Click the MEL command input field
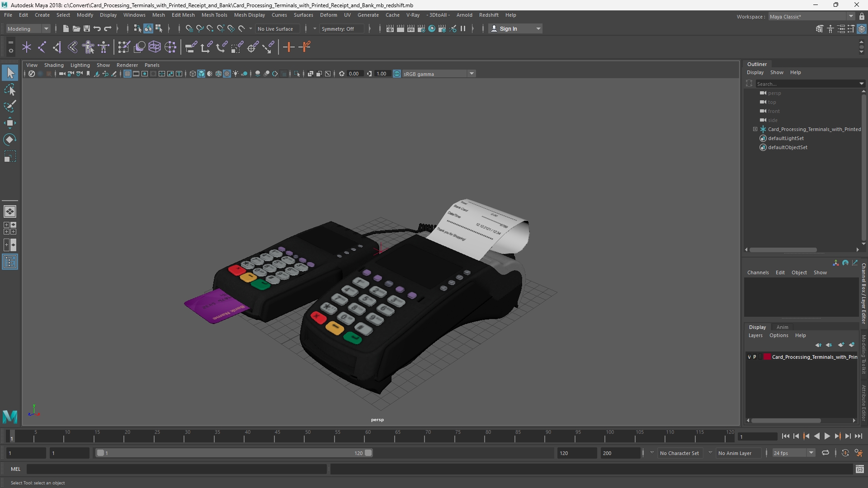The height and width of the screenshot is (488, 868). tap(176, 469)
